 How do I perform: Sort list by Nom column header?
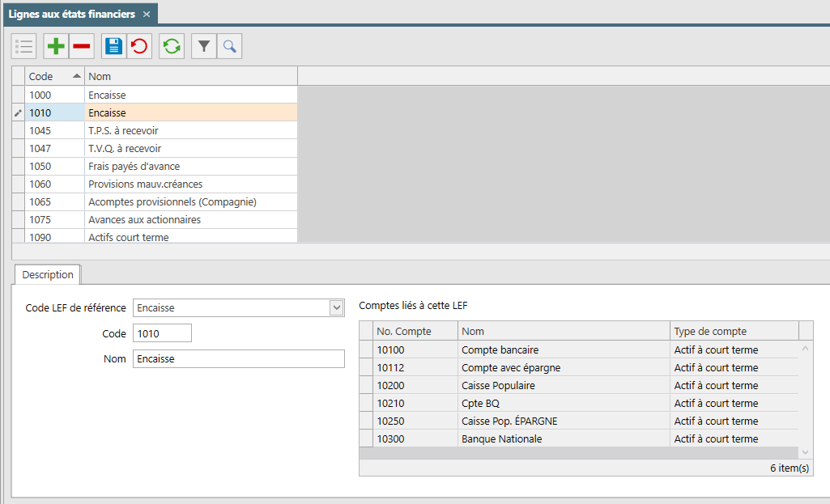pyautogui.click(x=191, y=76)
